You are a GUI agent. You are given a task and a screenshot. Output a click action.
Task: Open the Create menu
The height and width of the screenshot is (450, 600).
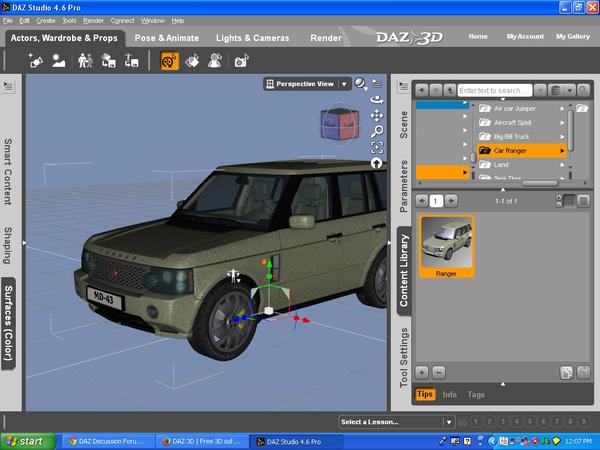[46, 21]
